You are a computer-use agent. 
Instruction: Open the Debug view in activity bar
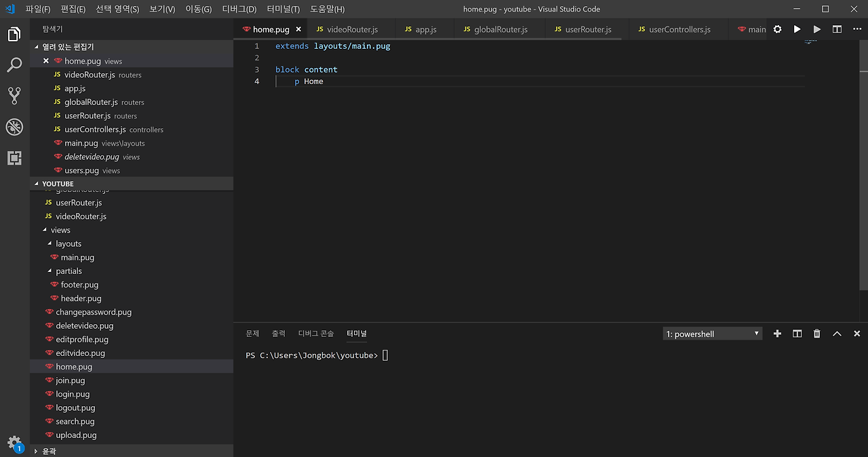pyautogui.click(x=14, y=127)
